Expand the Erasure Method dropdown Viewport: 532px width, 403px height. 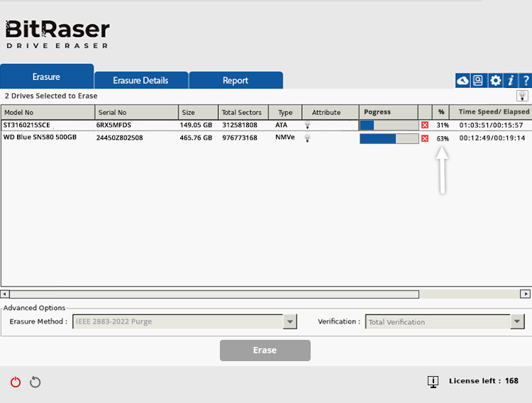click(289, 322)
